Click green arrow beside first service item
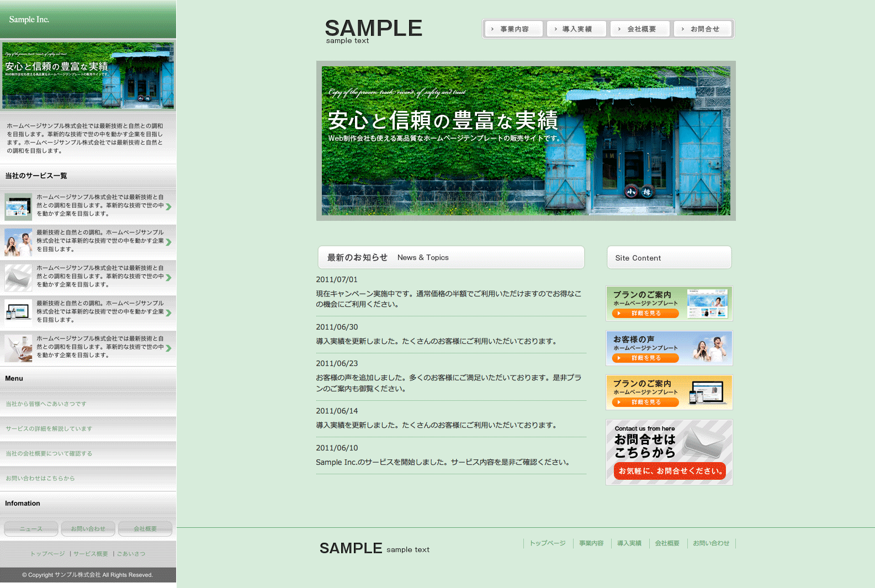The width and height of the screenshot is (875, 588). pyautogui.click(x=168, y=206)
